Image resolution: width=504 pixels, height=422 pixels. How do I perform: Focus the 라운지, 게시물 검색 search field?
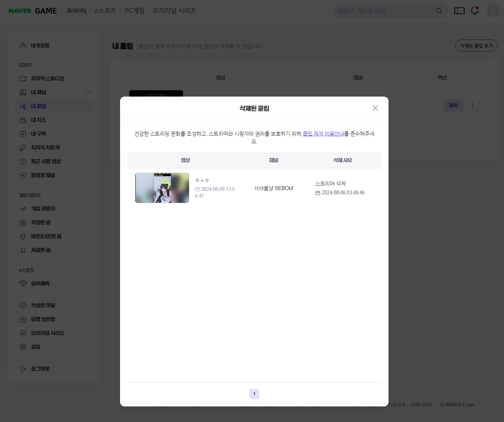pyautogui.click(x=384, y=11)
